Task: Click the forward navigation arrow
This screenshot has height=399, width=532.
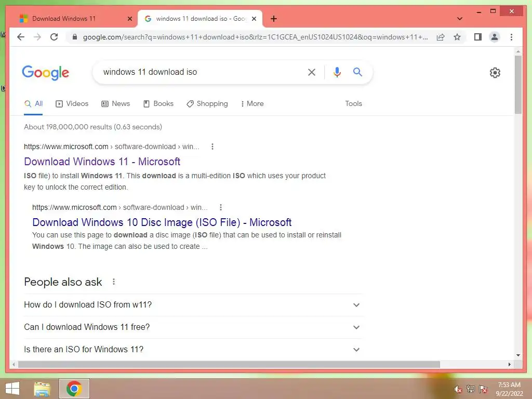Action: pos(37,37)
